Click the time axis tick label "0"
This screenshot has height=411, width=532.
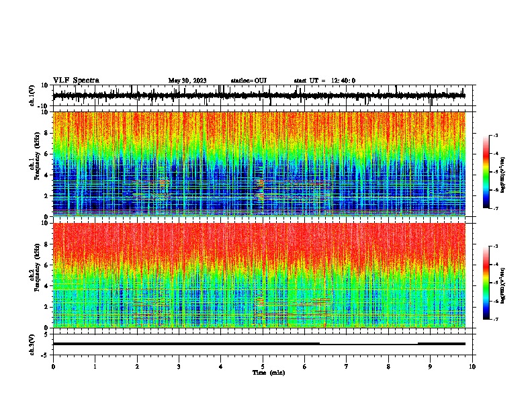coord(53,367)
